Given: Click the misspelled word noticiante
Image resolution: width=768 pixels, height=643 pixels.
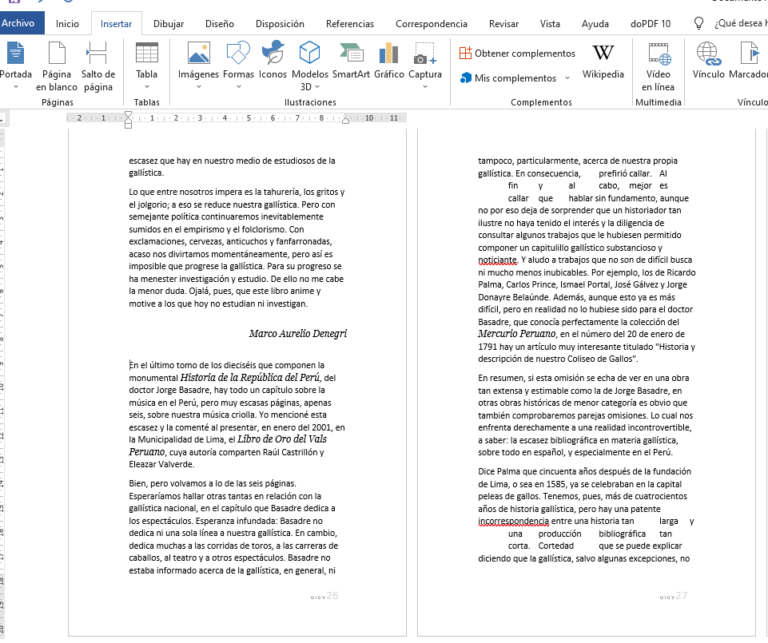Looking at the screenshot, I should pyautogui.click(x=498, y=260).
